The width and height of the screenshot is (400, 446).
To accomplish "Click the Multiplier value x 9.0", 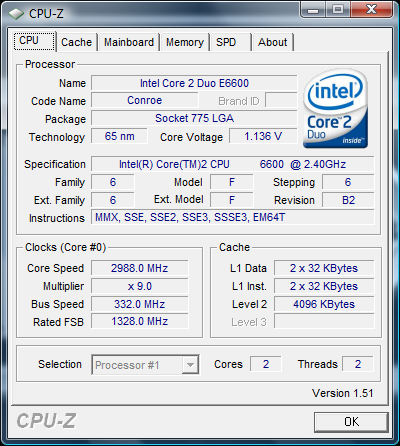I will (x=140, y=286).
